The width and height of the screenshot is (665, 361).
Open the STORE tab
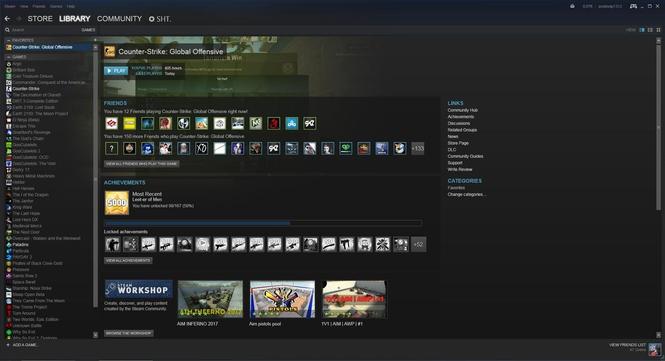pyautogui.click(x=40, y=19)
